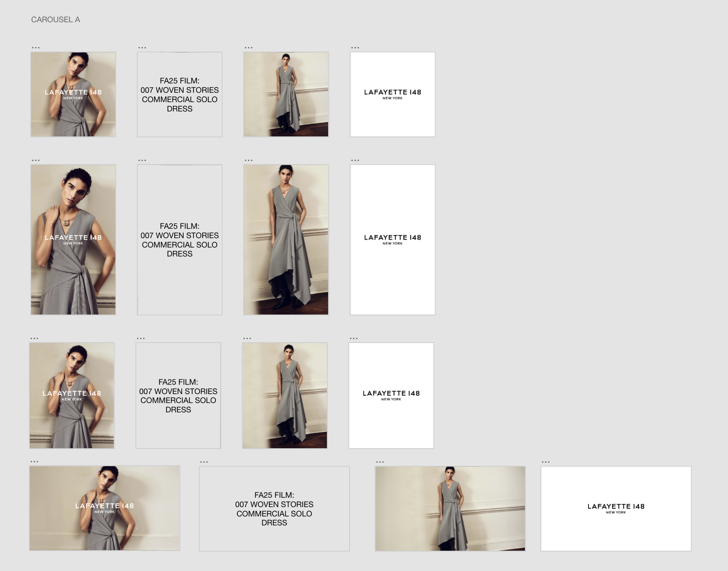Select the third-row portrait white logo artboard
The width and height of the screenshot is (728, 571).
pos(391,396)
